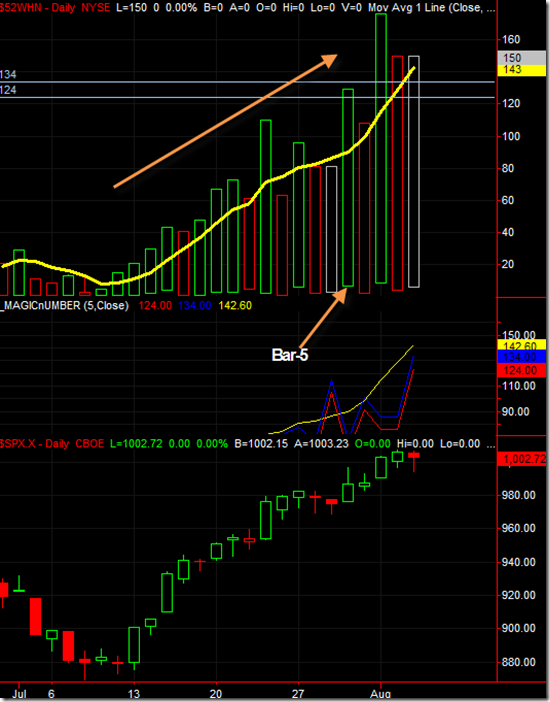The height and width of the screenshot is (702, 550).
Task: Select the 60 label on the top price axis
Action: coord(507,200)
